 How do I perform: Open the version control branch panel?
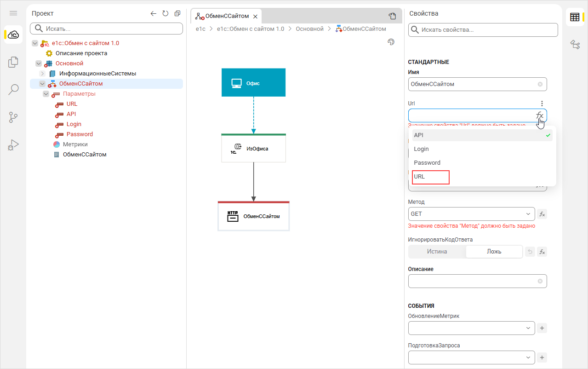click(x=13, y=117)
